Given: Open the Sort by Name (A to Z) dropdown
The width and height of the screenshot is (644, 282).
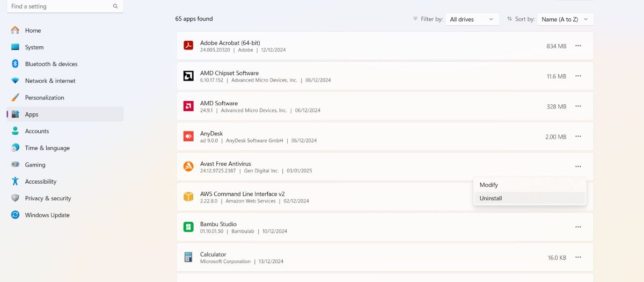Looking at the screenshot, I should 565,19.
